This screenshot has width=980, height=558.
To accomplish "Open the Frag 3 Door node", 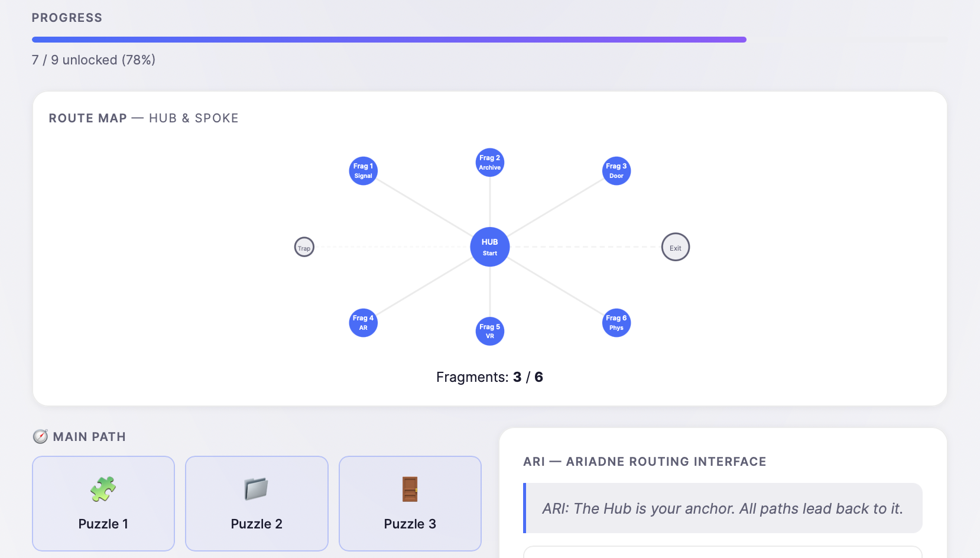I will click(x=616, y=171).
